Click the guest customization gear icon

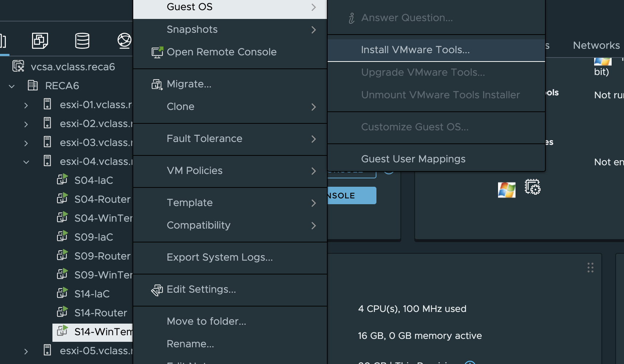pyautogui.click(x=532, y=187)
